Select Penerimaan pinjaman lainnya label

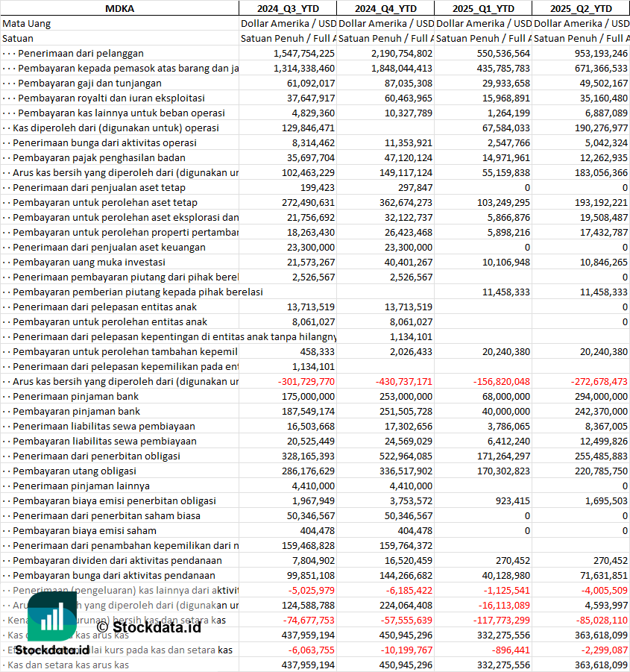[x=81, y=486]
